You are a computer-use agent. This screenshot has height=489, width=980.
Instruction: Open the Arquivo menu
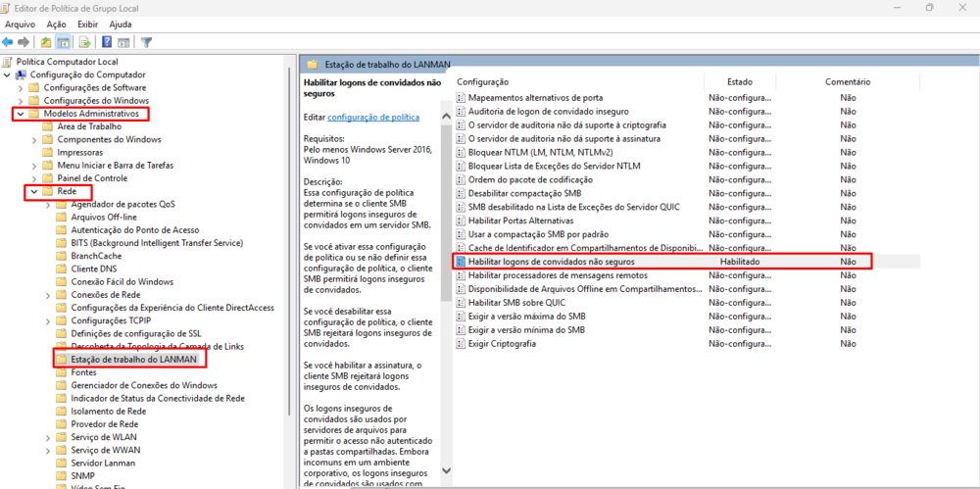pos(21,24)
